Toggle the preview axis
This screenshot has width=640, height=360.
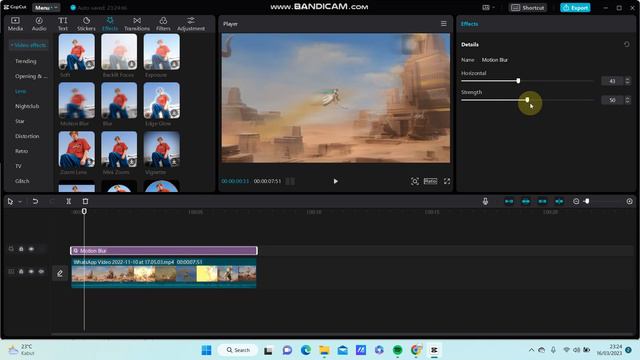point(559,201)
